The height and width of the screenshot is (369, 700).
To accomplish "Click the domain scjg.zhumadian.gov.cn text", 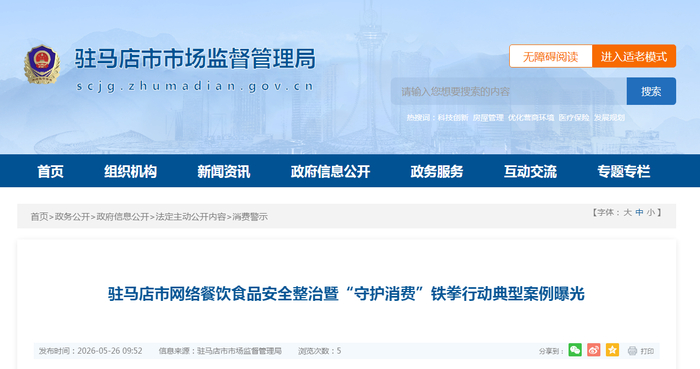I will pos(195,87).
